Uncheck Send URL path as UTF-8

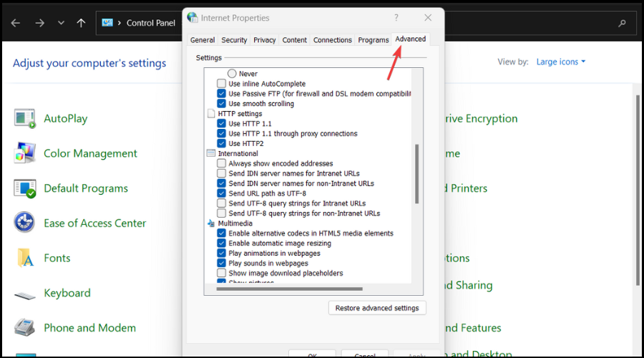click(221, 193)
